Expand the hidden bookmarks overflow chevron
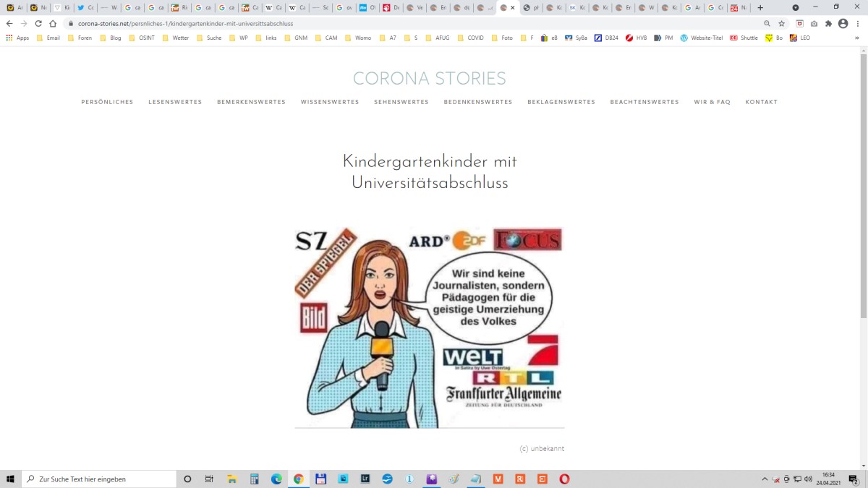 [857, 38]
